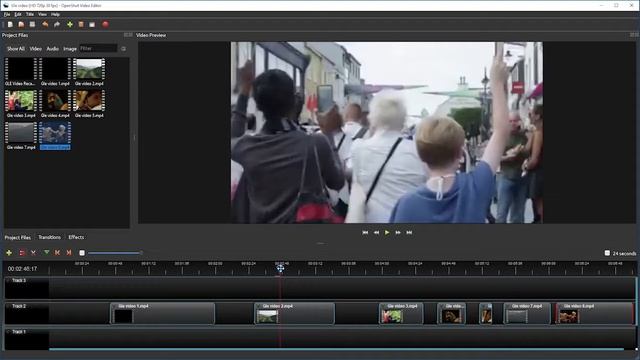
Task: Click the Project Files panel float icon
Action: tap(126, 35)
